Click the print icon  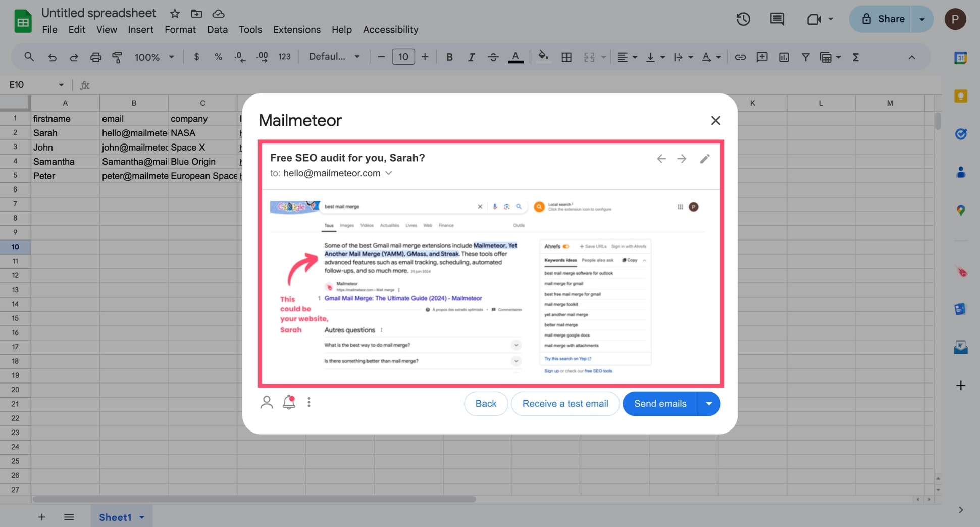tap(95, 57)
